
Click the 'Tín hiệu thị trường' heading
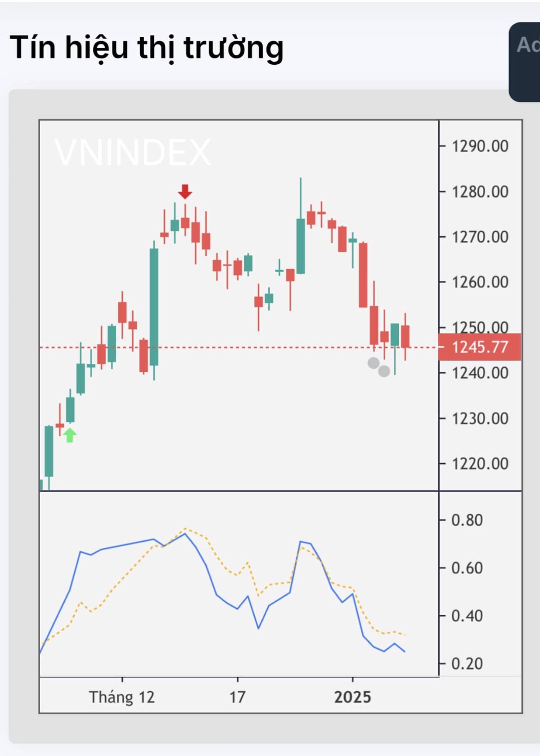point(147,47)
